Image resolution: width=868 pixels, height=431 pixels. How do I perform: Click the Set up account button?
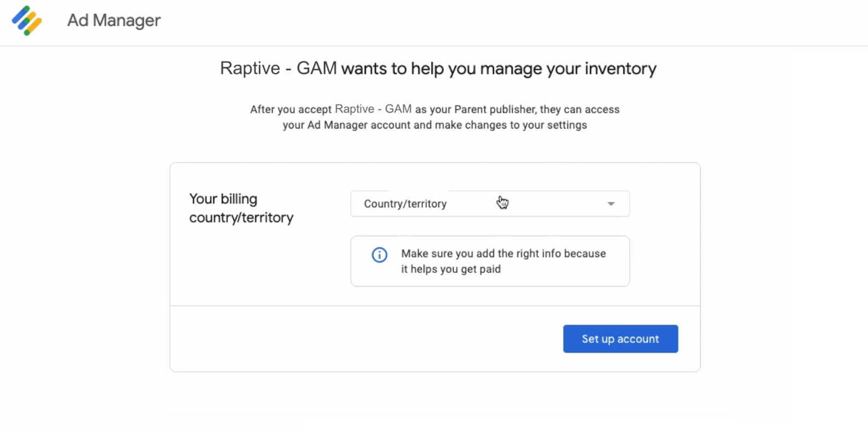(x=620, y=339)
